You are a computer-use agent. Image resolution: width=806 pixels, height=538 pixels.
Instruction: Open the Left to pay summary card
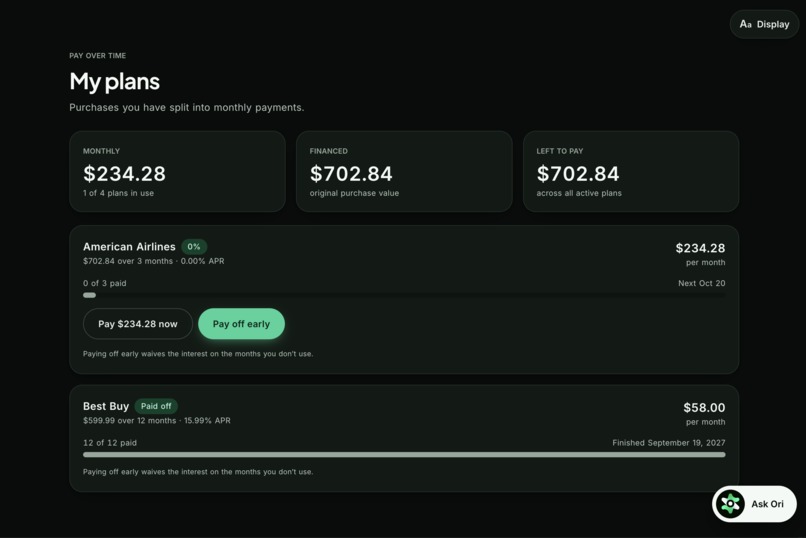pos(631,171)
